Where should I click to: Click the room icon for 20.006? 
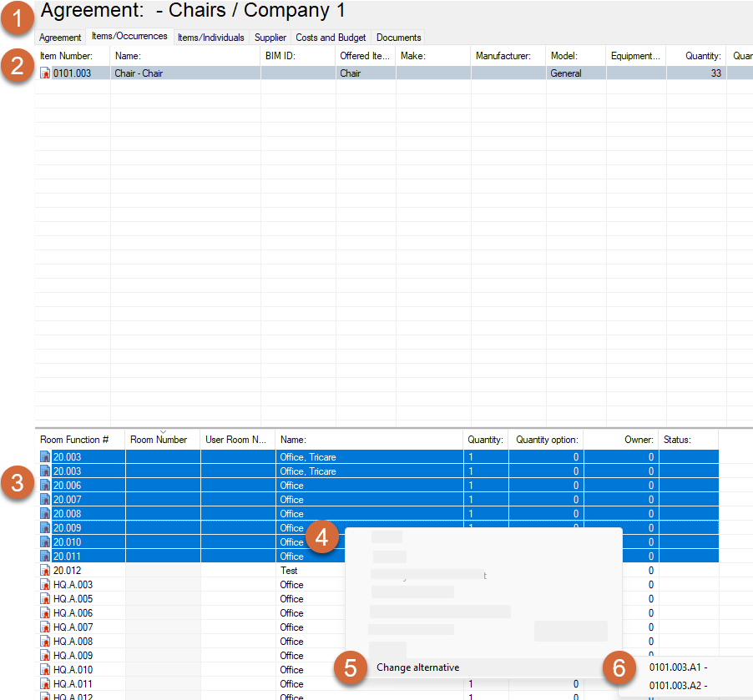click(x=45, y=486)
